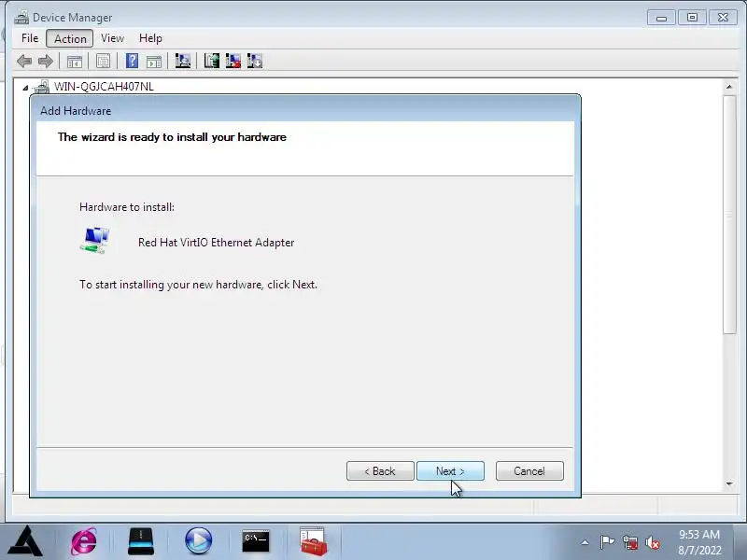Minimize the Device Manager window
The image size is (747, 560).
[x=661, y=18]
